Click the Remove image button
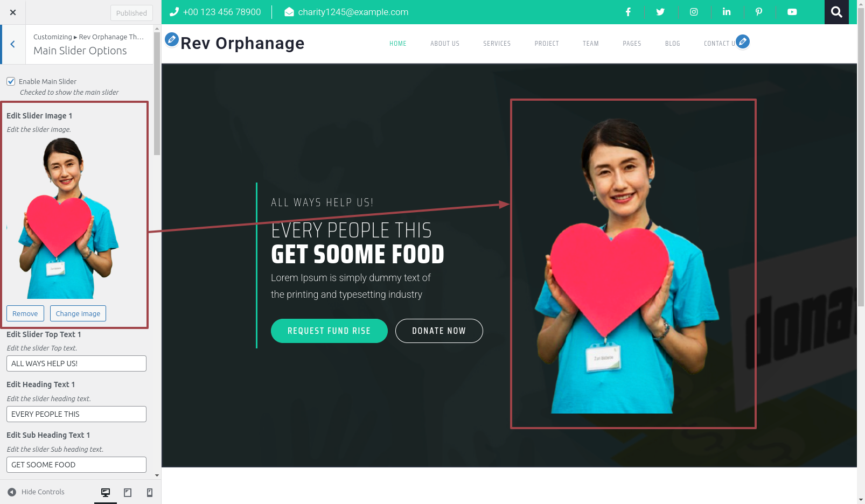This screenshot has width=865, height=504. click(25, 313)
